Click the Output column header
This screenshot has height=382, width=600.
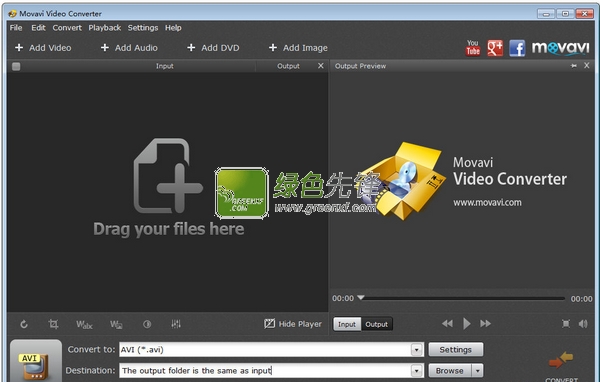click(x=288, y=66)
